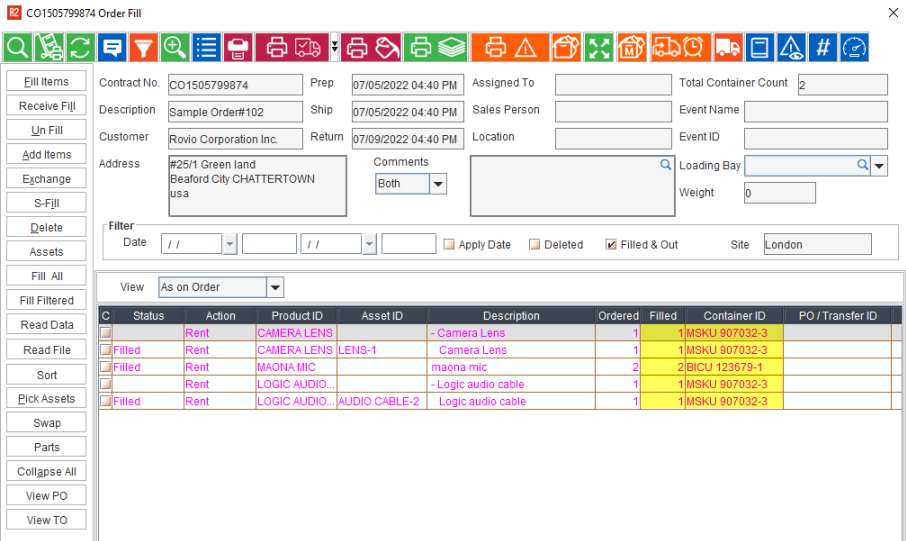Screen dimensions: 906x541
Task: Click the green expand arrows icon
Action: tap(599, 47)
